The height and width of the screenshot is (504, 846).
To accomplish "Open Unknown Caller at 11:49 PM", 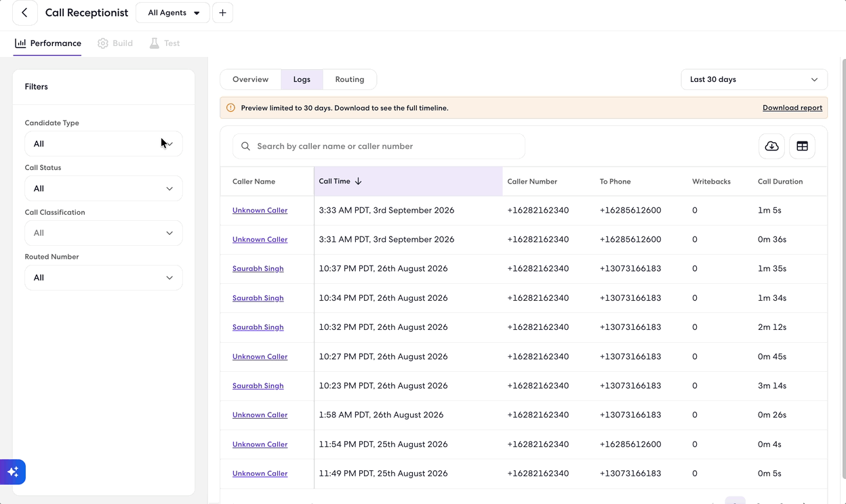I will click(x=260, y=474).
